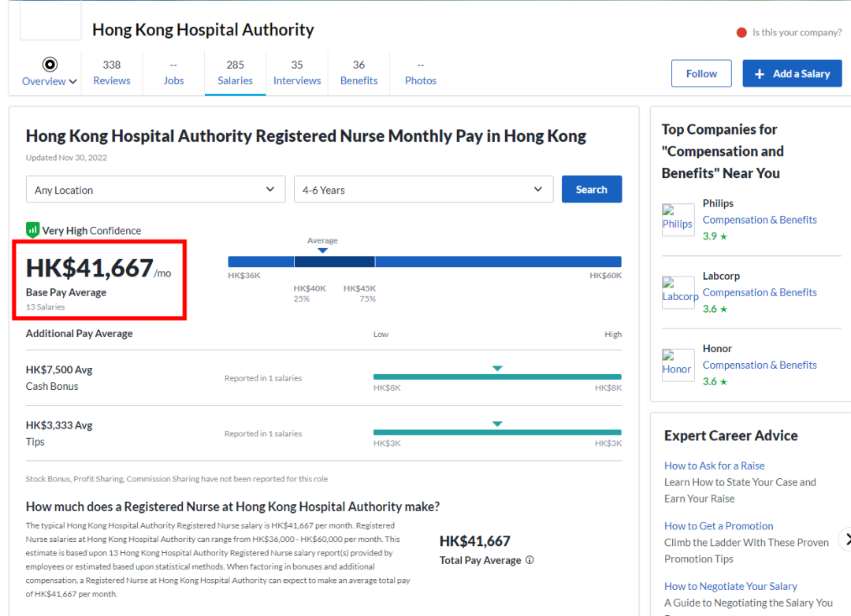
Task: Click the HK$60K maximum pay label
Action: (606, 276)
